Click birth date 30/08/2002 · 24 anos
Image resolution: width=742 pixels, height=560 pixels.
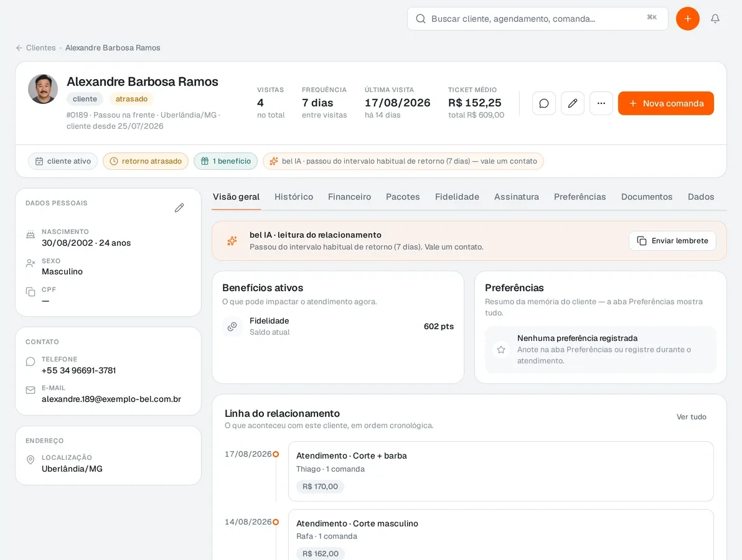click(x=86, y=243)
